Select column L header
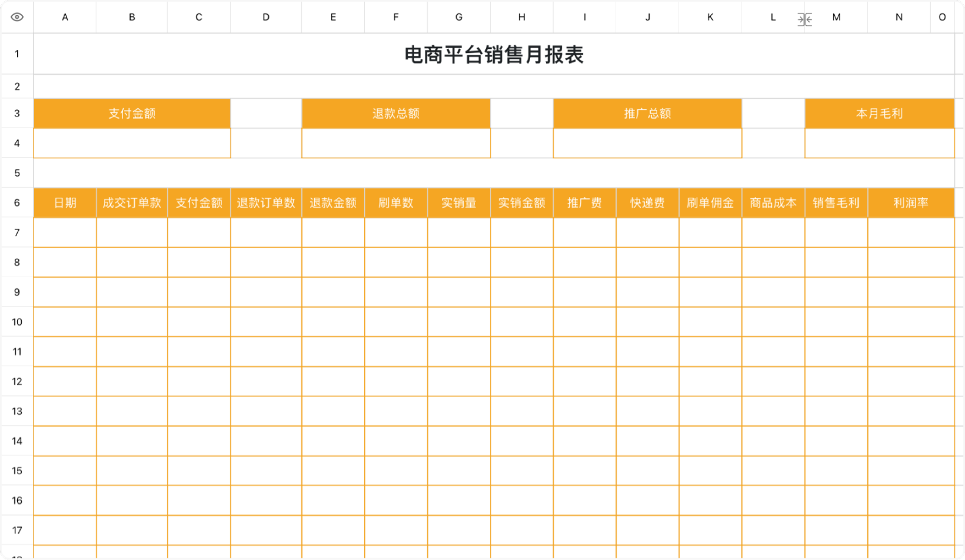This screenshot has width=965, height=560. [773, 17]
